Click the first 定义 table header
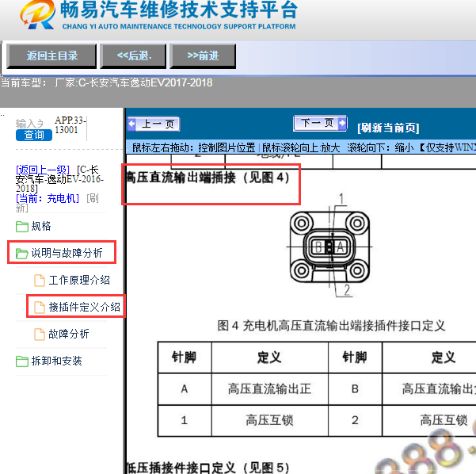476x474 pixels. [269, 357]
